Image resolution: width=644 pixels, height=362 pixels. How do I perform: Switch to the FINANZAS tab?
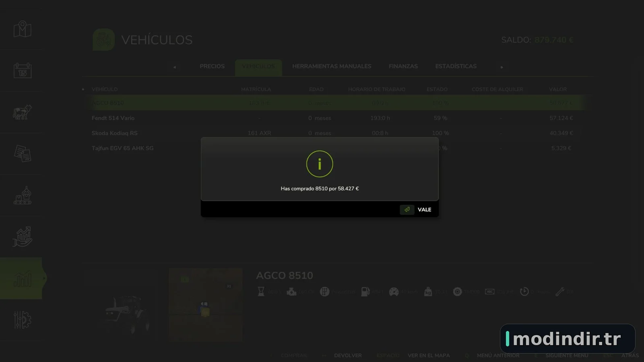point(403,66)
